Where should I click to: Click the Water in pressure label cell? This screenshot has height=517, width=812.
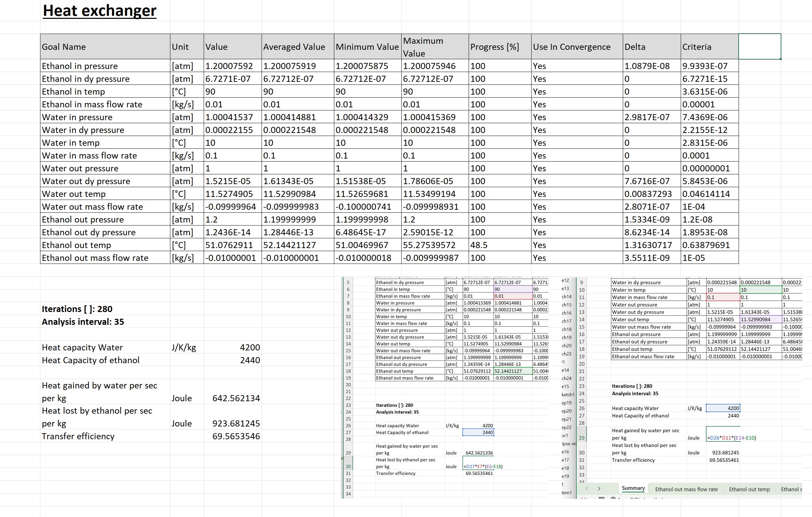105,117
